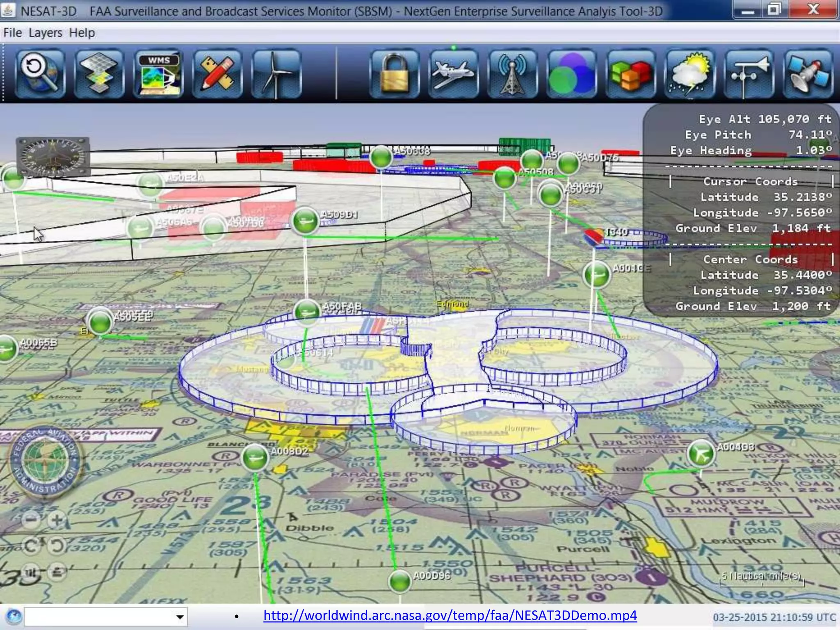Click the wind vane toolbar icon
Screen dimensions: 840x630
coord(749,74)
